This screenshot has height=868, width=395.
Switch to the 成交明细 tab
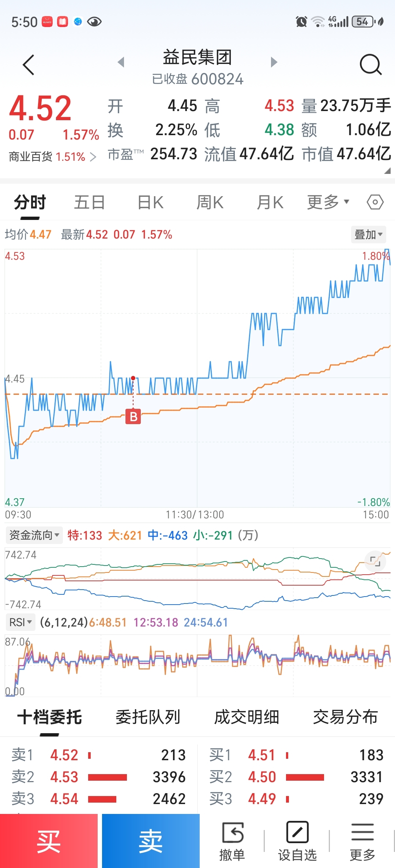pos(247,717)
